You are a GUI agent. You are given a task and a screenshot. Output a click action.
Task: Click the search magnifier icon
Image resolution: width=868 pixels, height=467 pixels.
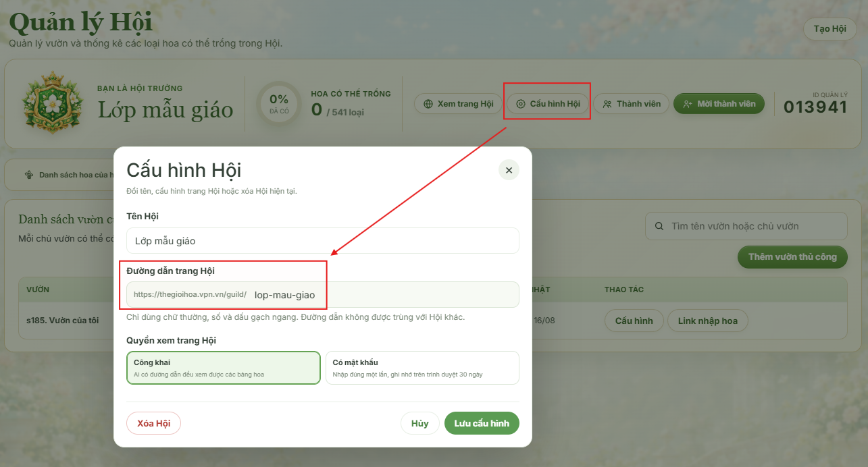coord(659,226)
